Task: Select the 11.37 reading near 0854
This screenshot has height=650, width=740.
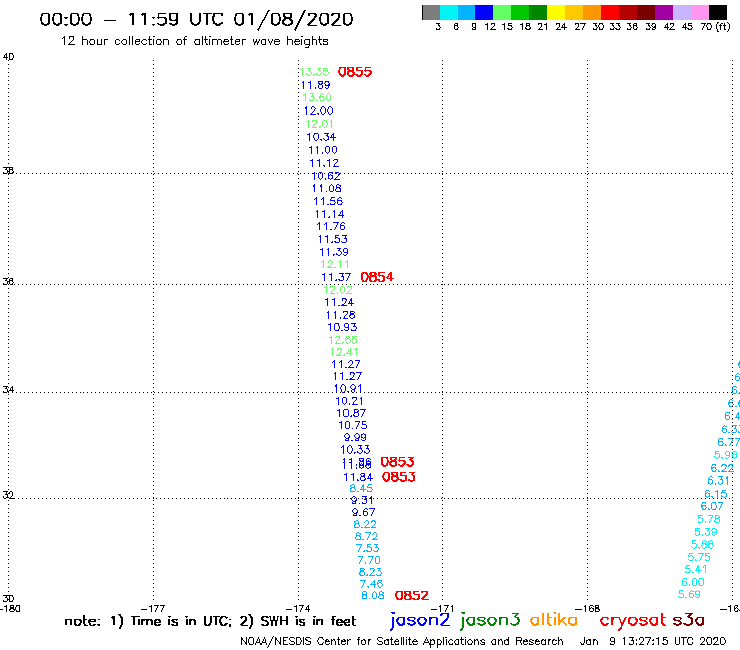Action: tap(336, 277)
